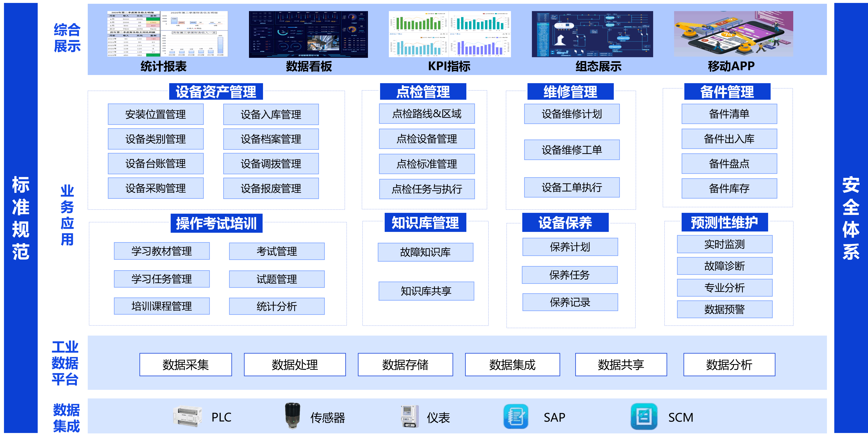
Task: Open the 统计报表 statistics report thumbnail
Action: pos(168,34)
